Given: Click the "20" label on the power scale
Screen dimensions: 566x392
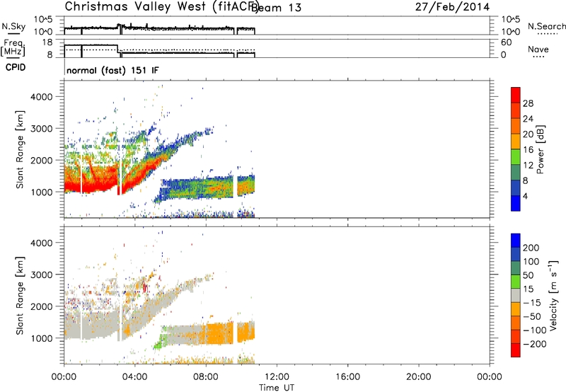Looking at the screenshot, I should tap(528, 134).
